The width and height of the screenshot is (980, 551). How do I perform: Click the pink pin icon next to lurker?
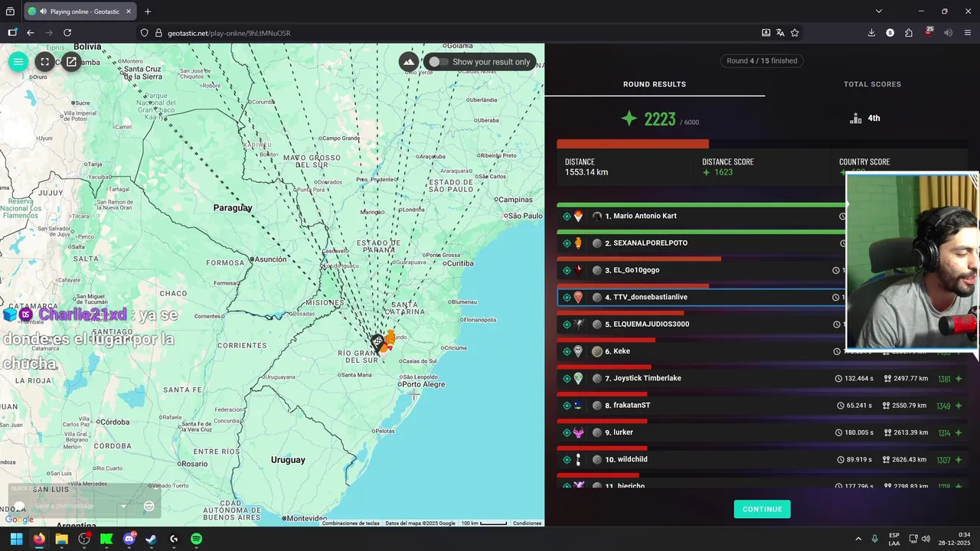[x=578, y=432]
